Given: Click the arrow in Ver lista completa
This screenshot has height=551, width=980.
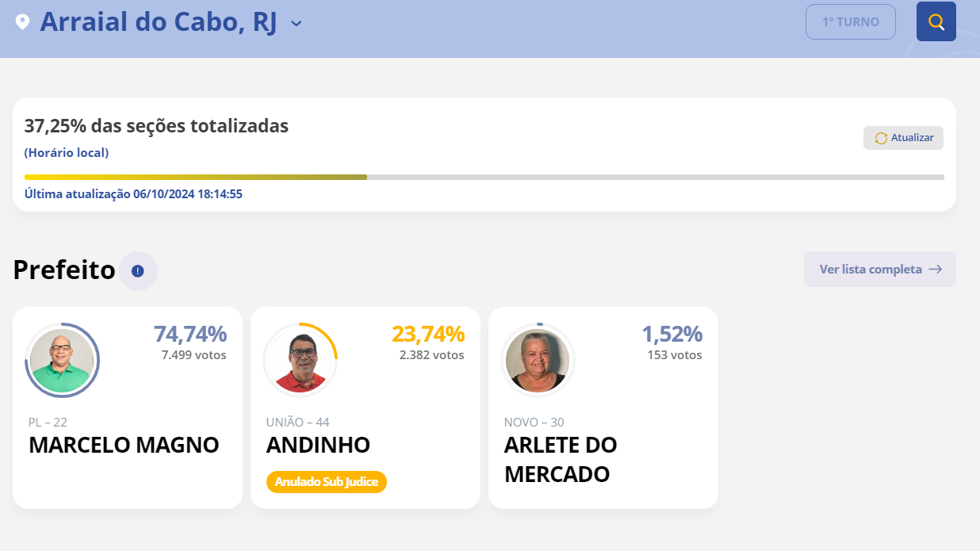Looking at the screenshot, I should [x=936, y=270].
